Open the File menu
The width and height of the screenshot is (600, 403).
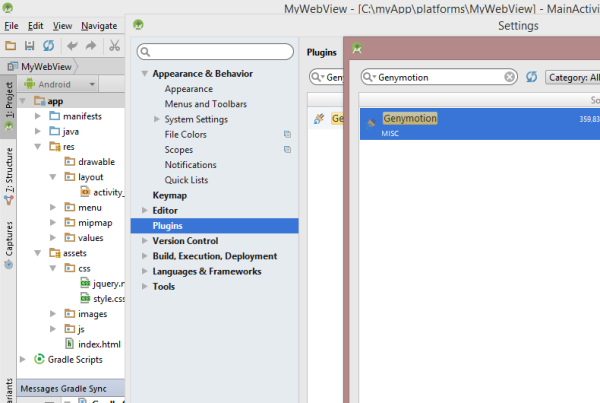pos(11,24)
